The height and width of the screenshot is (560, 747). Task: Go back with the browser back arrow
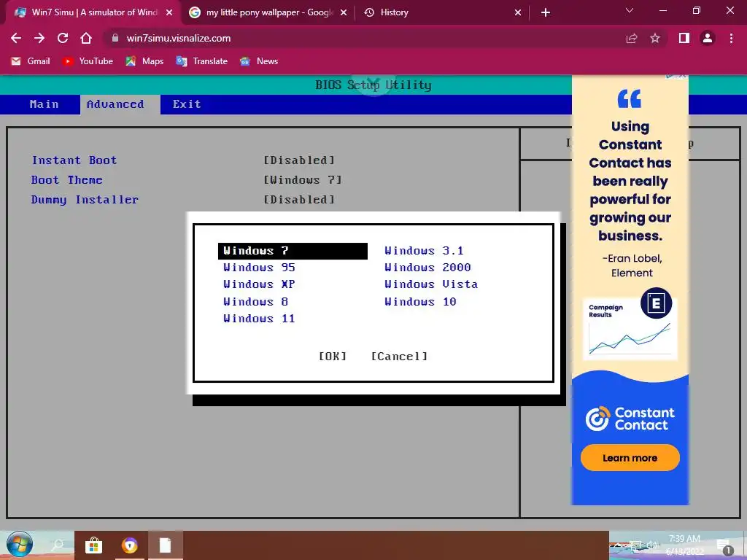(16, 38)
